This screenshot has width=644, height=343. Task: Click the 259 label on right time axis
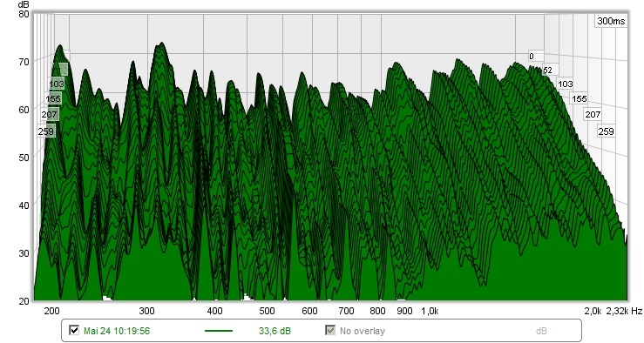pyautogui.click(x=607, y=131)
